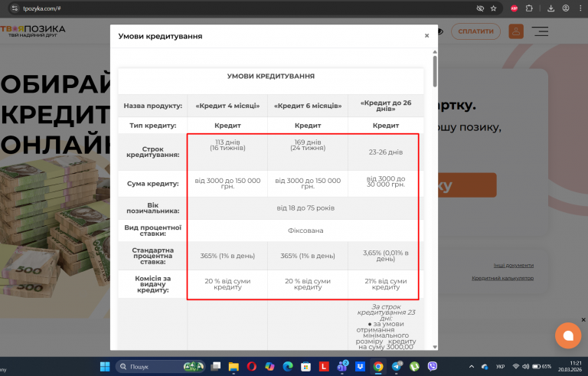This screenshot has height=376, width=588.
Task: Switch to Google Chrome on taskbar
Action: point(378,366)
